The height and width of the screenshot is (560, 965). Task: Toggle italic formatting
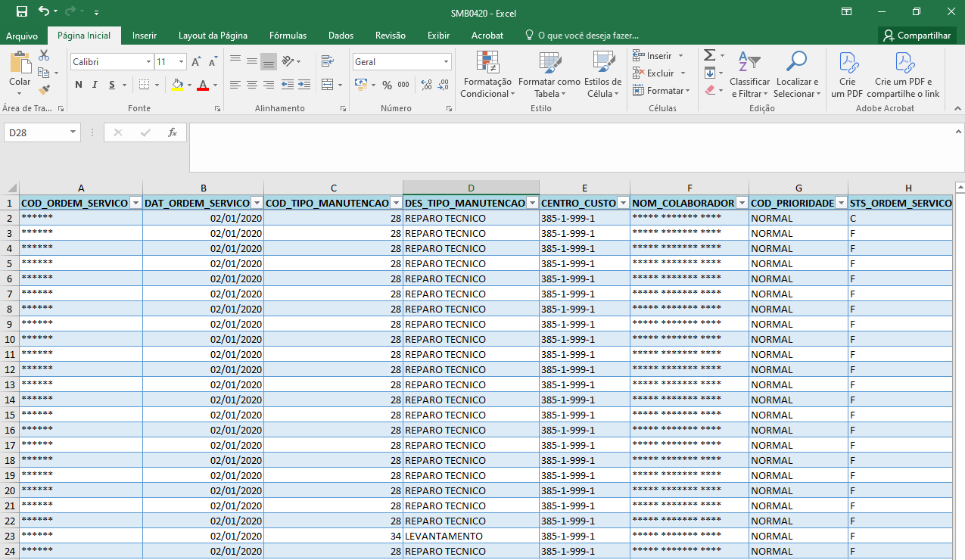point(95,85)
